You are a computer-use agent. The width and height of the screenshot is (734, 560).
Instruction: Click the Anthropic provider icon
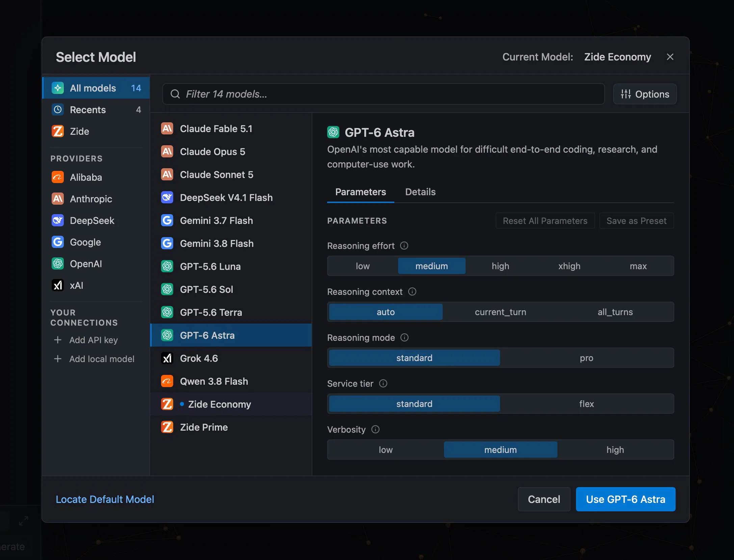pos(58,199)
